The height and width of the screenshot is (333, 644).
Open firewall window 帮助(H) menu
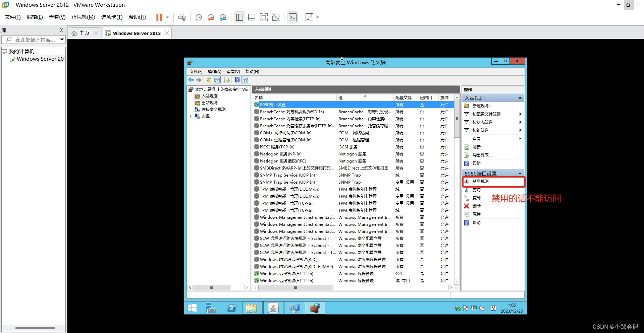252,71
